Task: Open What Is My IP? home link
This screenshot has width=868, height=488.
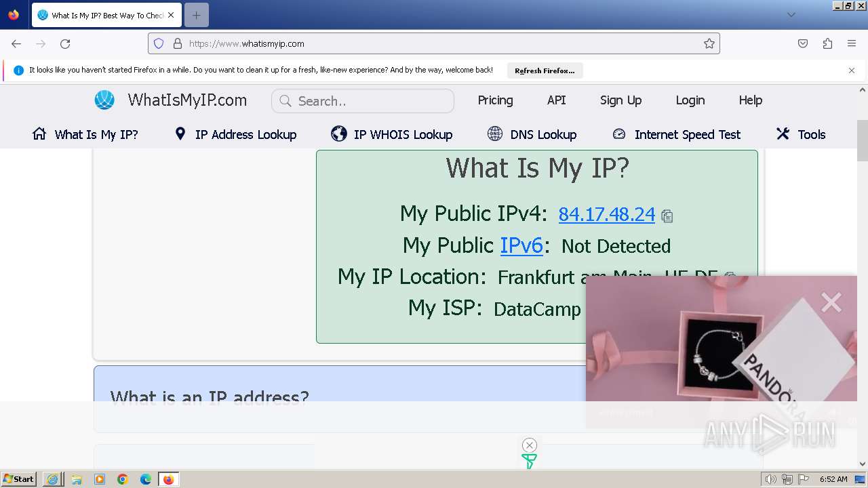Action: click(85, 134)
